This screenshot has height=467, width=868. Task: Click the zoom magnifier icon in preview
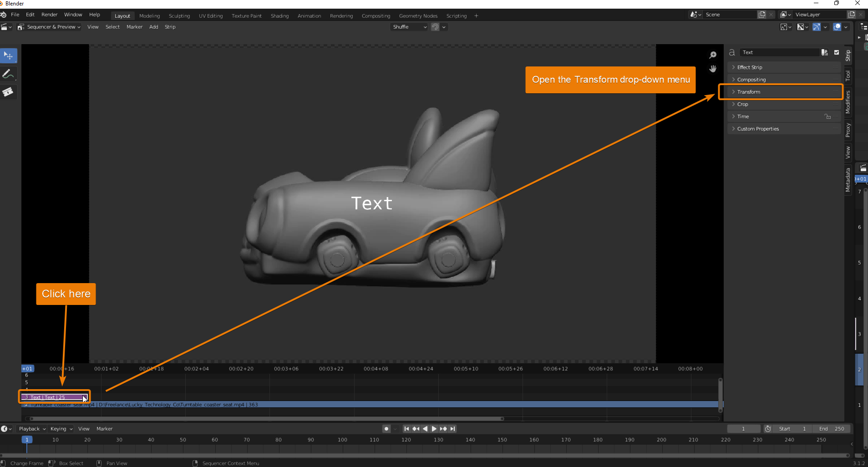[x=713, y=55]
